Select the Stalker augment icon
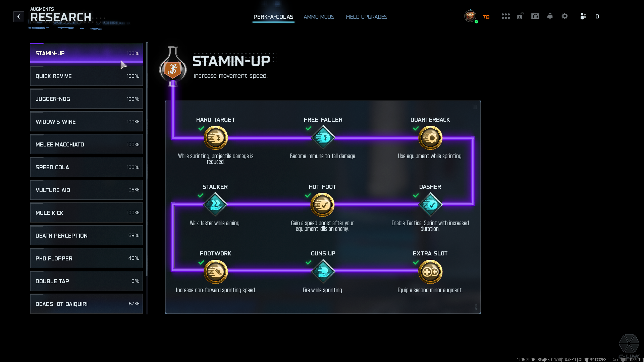 (215, 204)
